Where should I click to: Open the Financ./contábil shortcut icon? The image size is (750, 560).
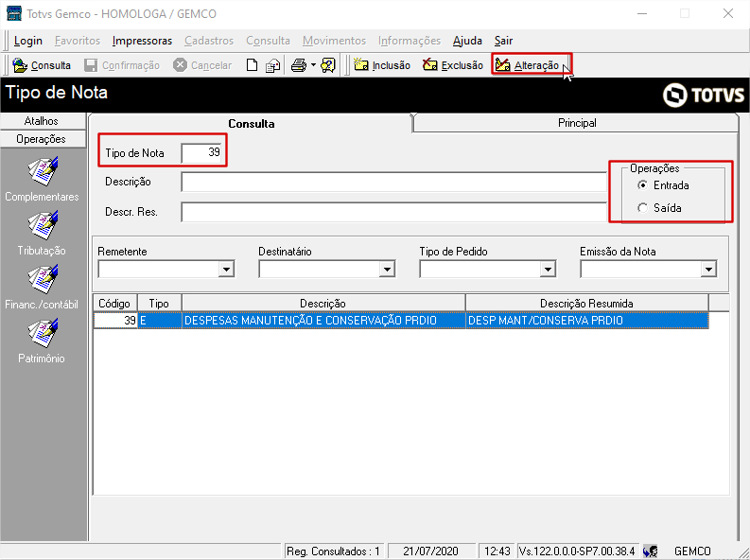point(43,279)
